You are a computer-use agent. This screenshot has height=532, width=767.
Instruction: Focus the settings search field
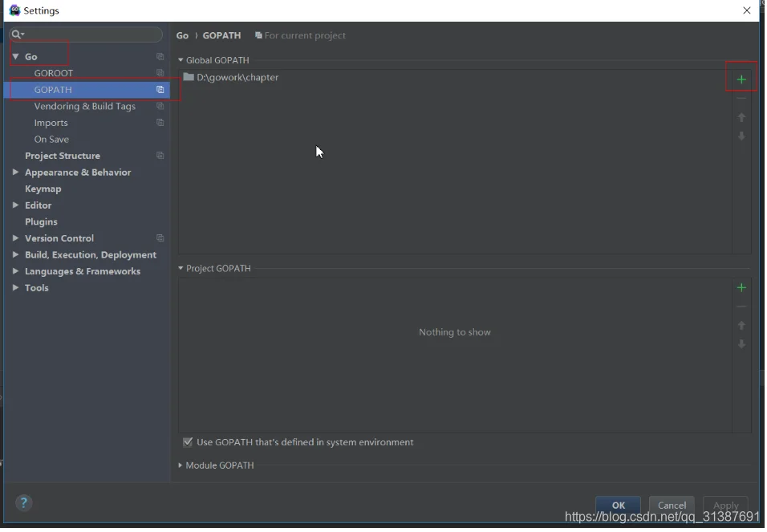pos(86,35)
